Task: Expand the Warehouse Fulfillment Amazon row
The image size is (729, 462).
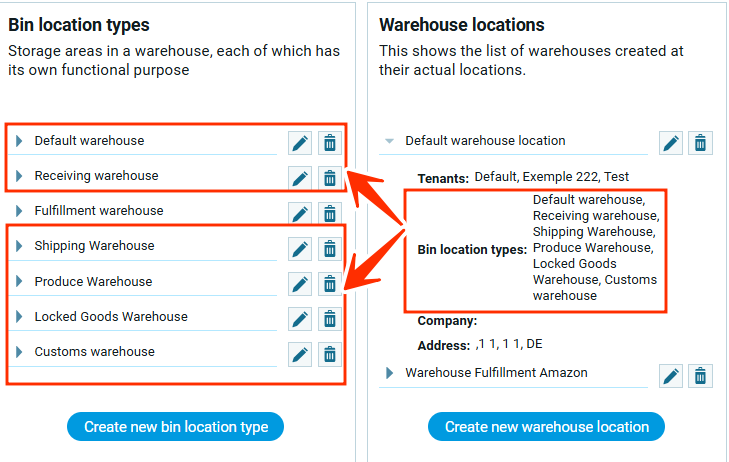Action: [390, 373]
